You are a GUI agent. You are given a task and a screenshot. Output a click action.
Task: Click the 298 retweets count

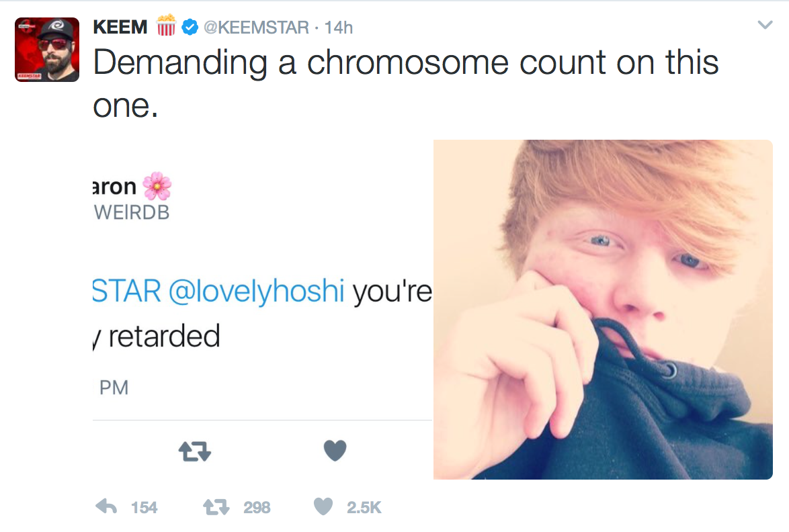pyautogui.click(x=256, y=508)
